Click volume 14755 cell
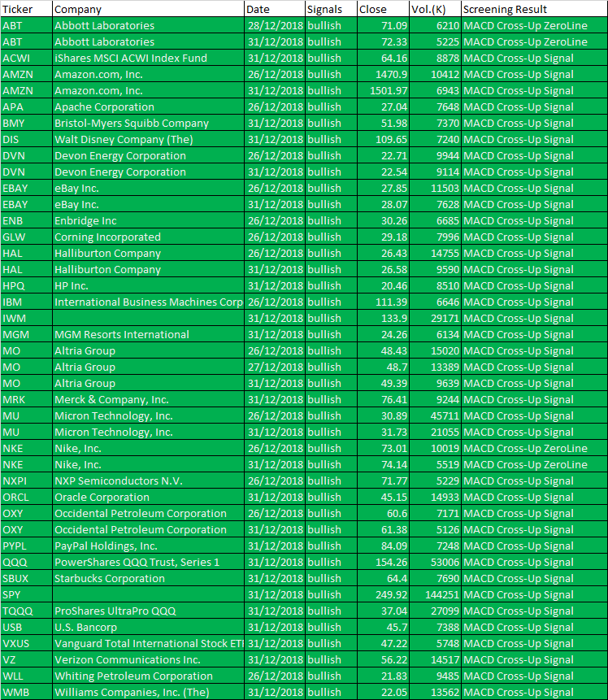The image size is (608, 700). tap(435, 253)
